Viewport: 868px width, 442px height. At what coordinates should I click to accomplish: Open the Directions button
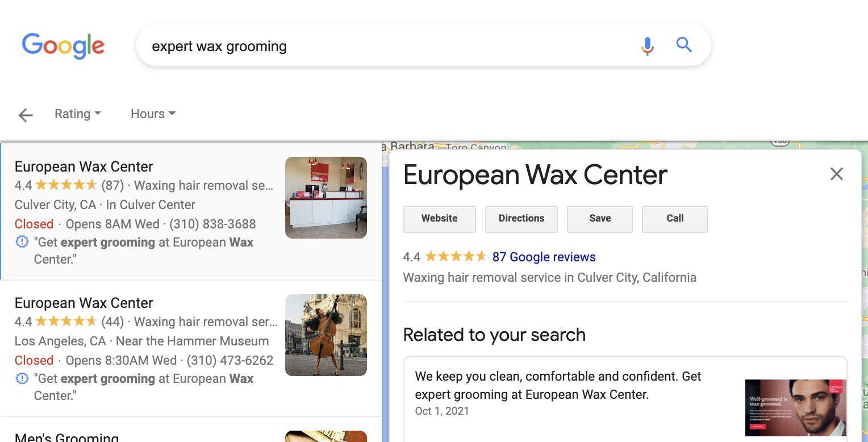click(x=521, y=219)
